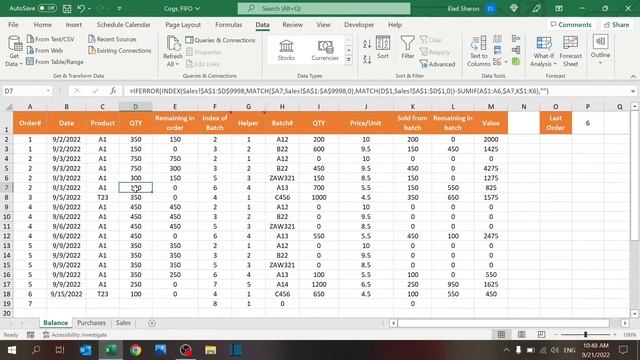
Task: Open Queries & Connections pane
Action: [220, 40]
